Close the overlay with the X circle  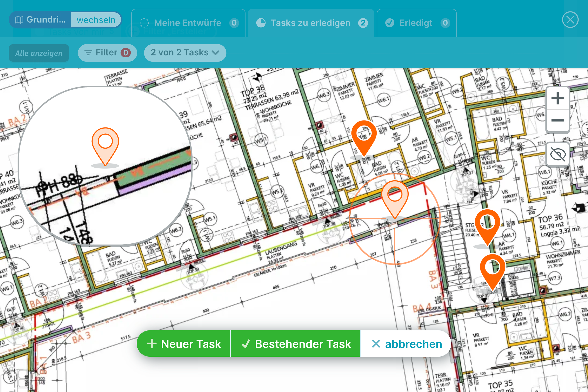click(570, 20)
